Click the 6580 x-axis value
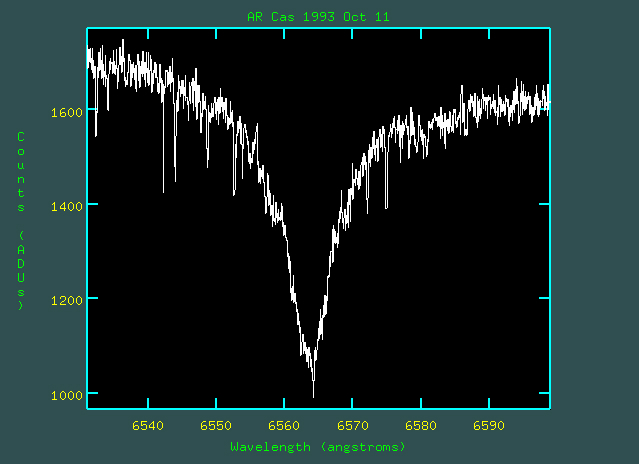 coord(421,426)
